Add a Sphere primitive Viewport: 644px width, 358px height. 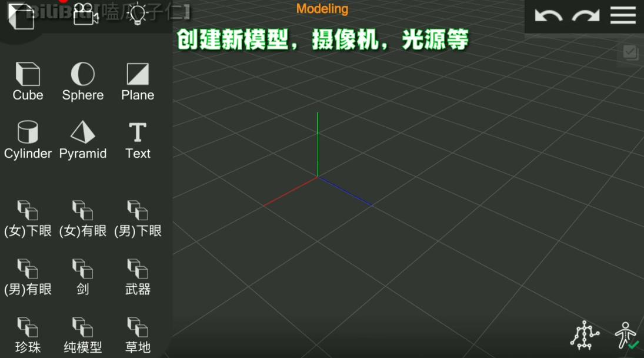82,81
